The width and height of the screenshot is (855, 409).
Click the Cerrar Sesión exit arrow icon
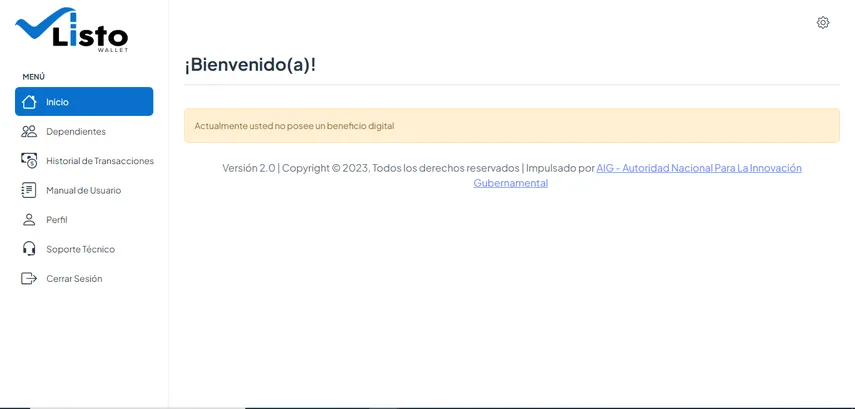pos(29,279)
